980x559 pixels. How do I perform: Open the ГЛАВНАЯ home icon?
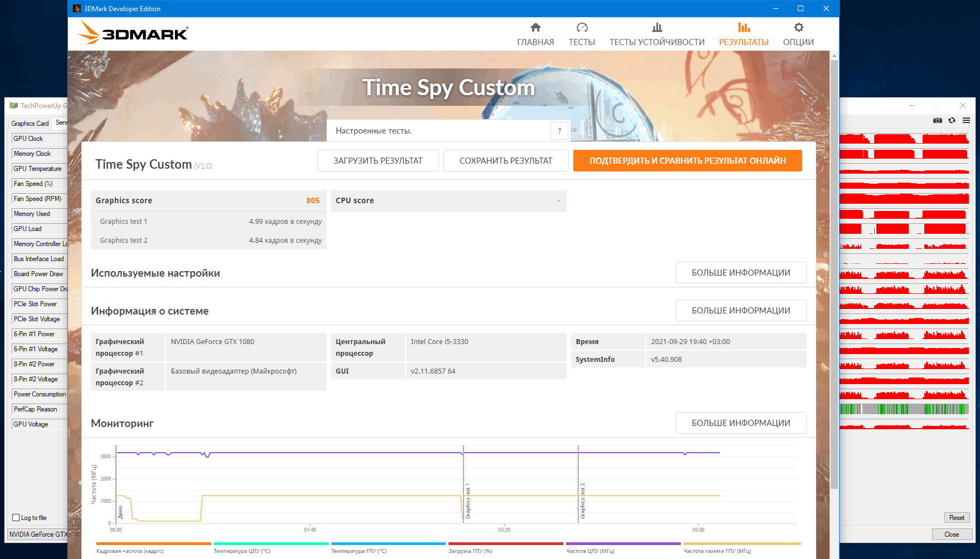(x=535, y=27)
